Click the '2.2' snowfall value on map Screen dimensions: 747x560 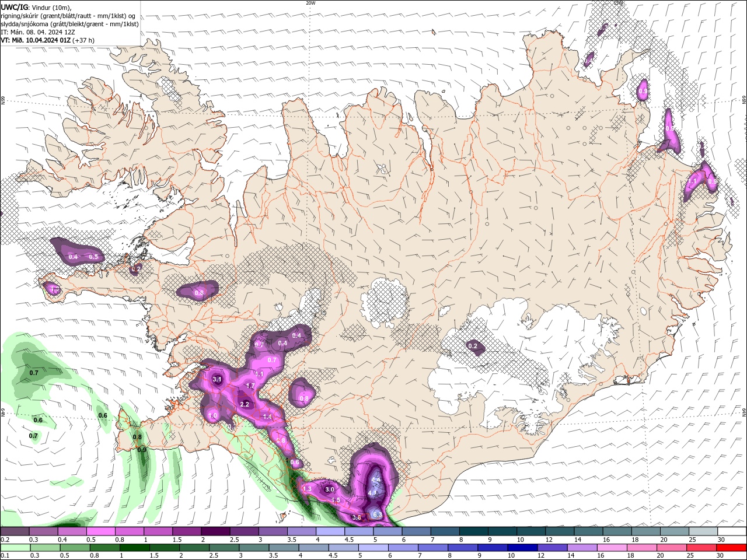245,404
